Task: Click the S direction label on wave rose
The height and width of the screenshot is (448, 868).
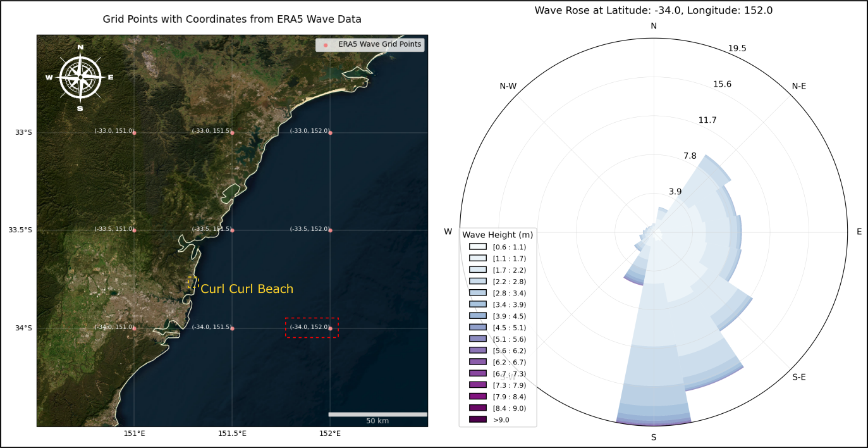Action: pos(654,437)
